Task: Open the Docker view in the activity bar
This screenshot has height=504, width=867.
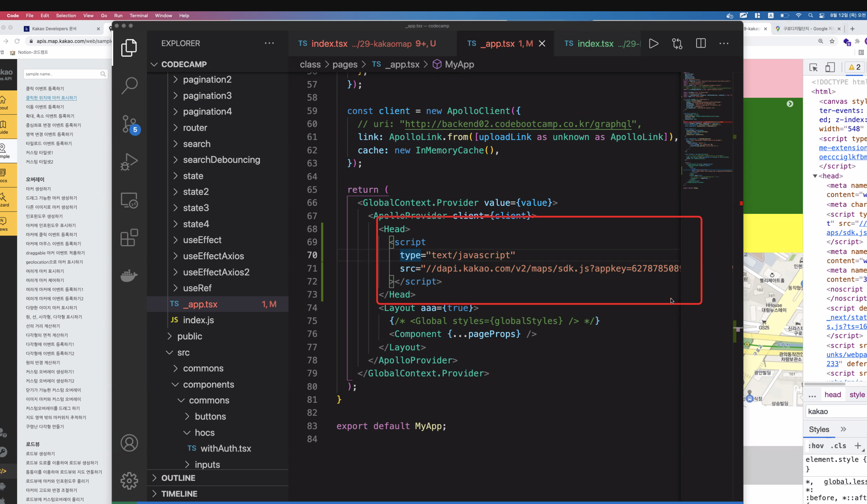Action: pyautogui.click(x=129, y=275)
